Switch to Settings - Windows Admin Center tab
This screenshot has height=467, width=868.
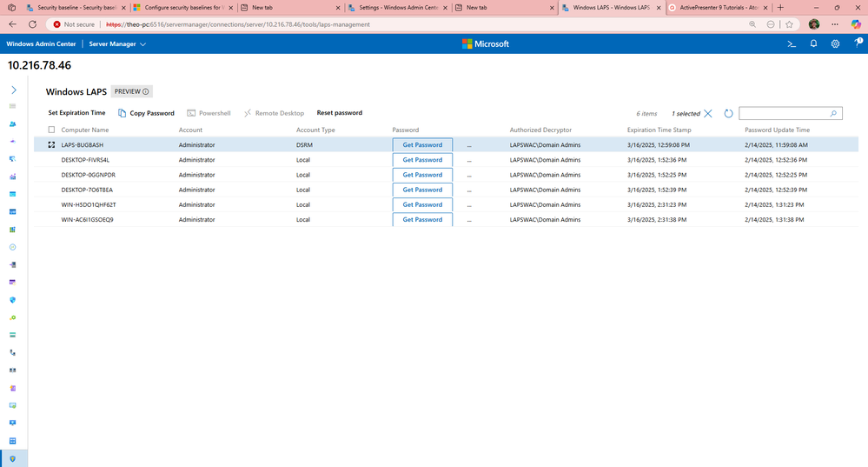tap(399, 8)
